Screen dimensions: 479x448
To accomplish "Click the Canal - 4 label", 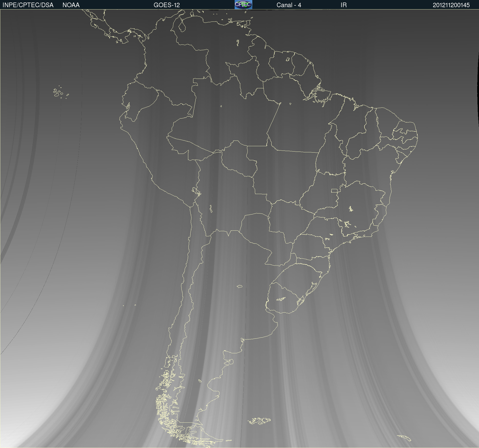I will (289, 5).
